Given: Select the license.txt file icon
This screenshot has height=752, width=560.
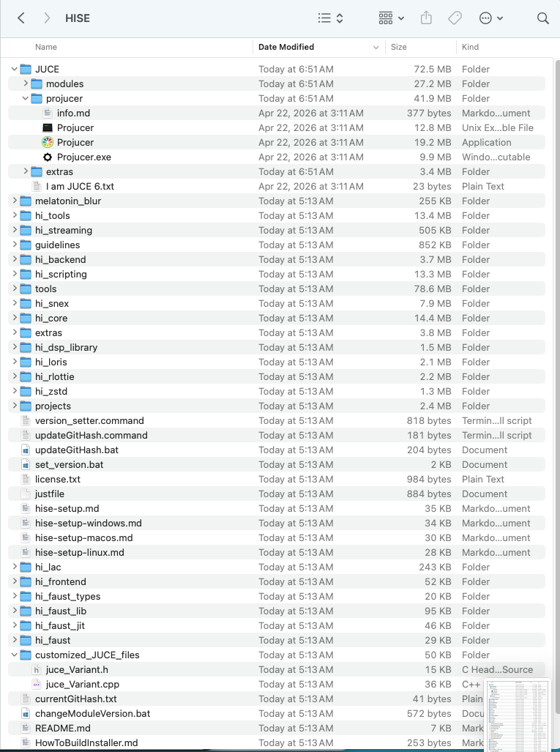Looking at the screenshot, I should [26, 479].
